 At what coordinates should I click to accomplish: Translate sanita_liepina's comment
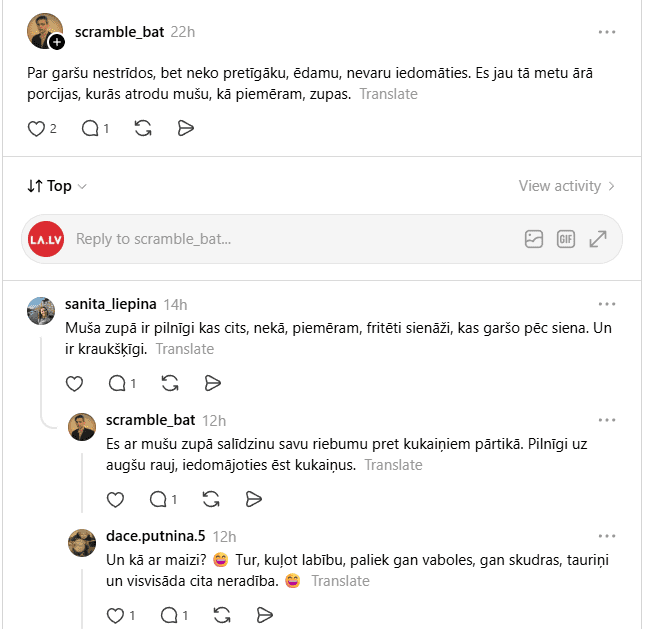point(185,349)
